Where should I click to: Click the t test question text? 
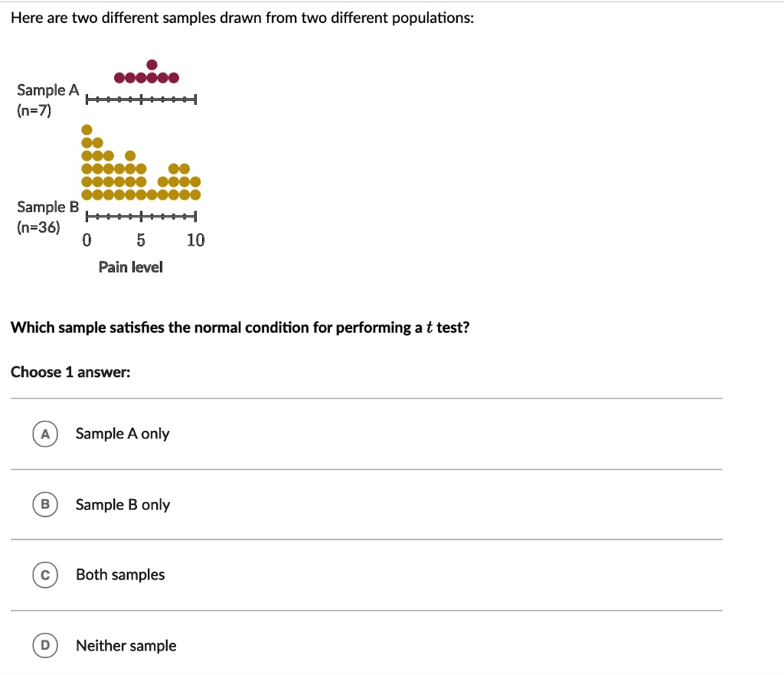click(240, 328)
